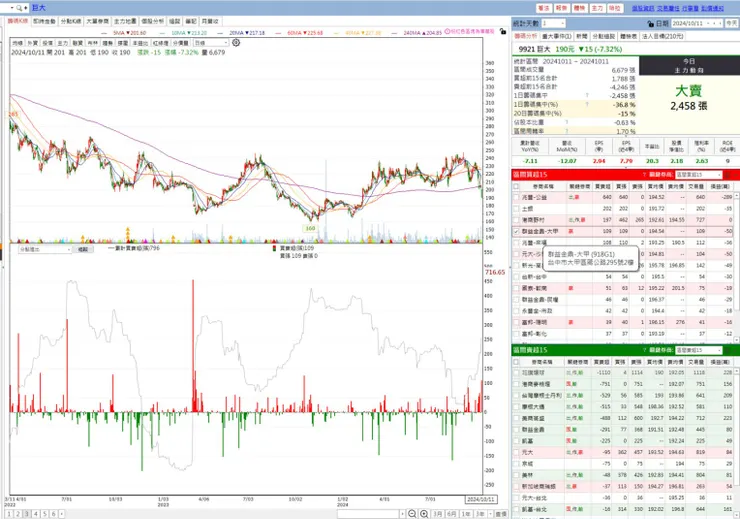Click the next-page arrow after page 6
Screen dimensions: 740x519
61,514
